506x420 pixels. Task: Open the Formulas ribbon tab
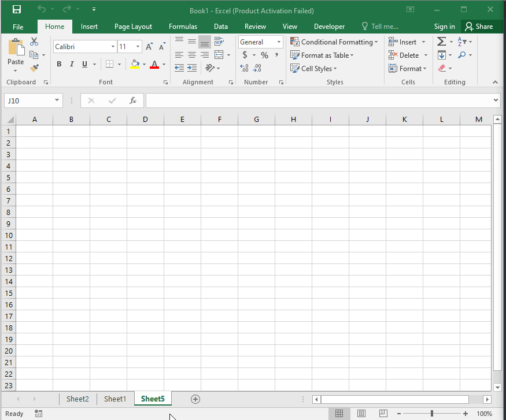183,27
